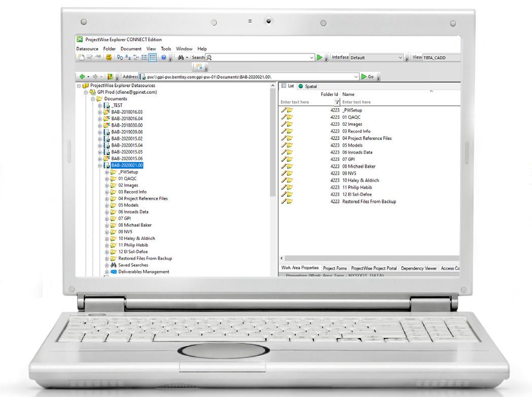Screen dimensions: 532x397
Task: Open the Help menu
Action: click(202, 49)
